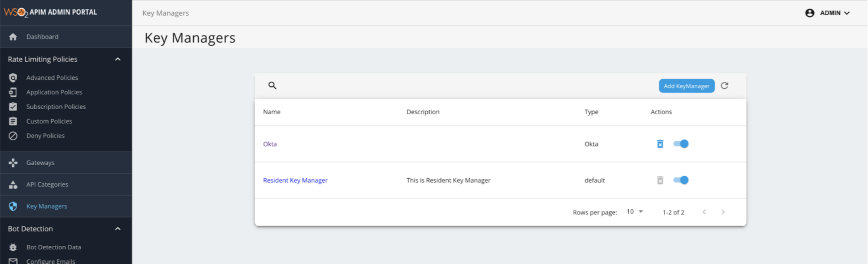Go to the next page arrow
Screen dimensions: 868x264
click(723, 212)
